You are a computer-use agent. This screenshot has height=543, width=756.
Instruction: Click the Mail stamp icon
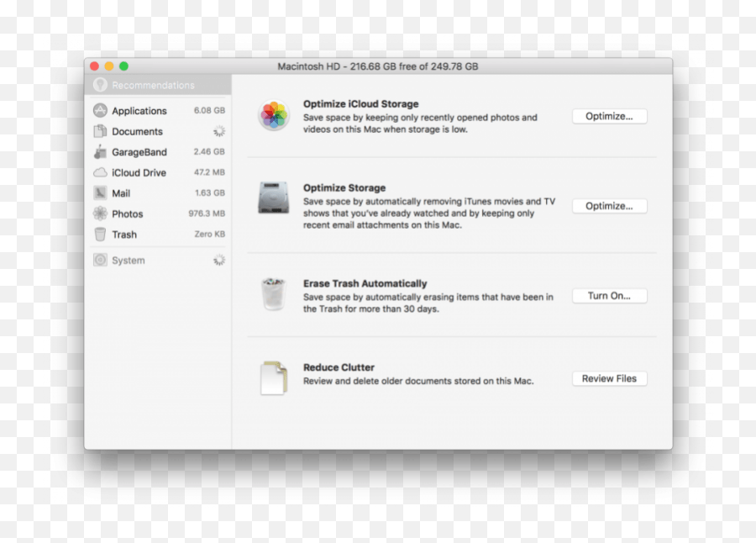99,192
